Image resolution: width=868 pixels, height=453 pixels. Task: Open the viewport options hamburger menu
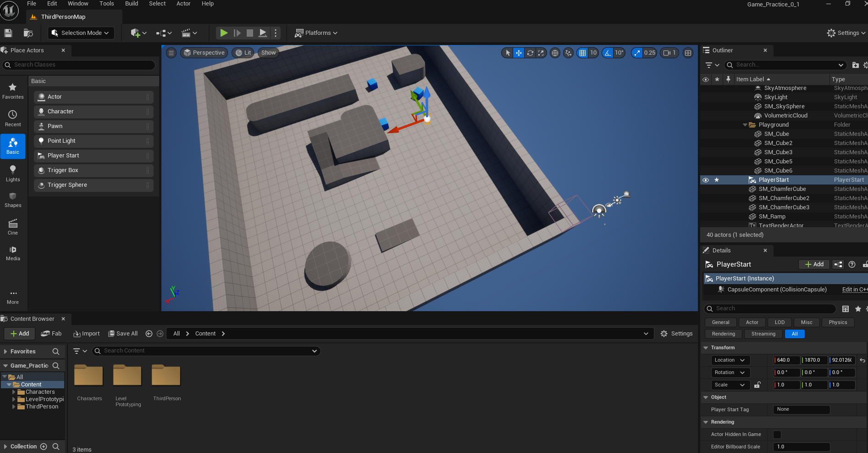pos(171,53)
